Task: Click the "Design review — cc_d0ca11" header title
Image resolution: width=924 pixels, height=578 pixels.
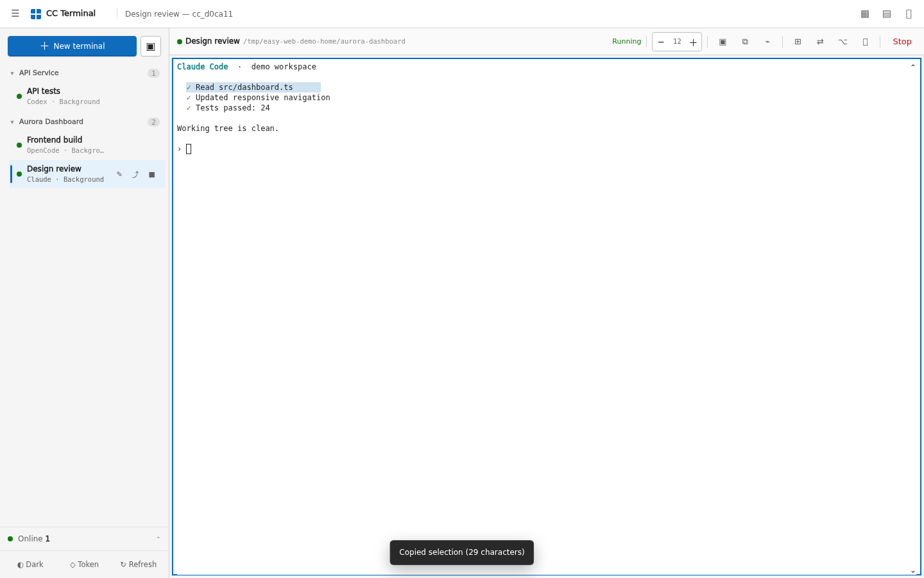Action: (x=179, y=14)
